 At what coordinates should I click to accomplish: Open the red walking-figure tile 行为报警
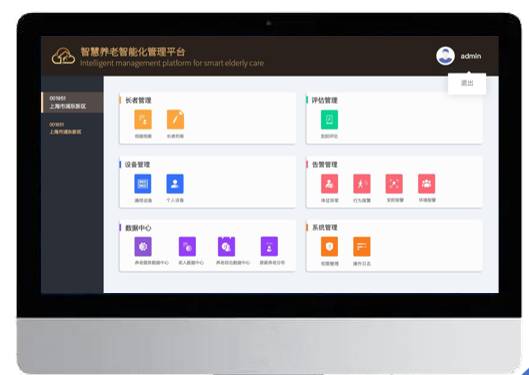click(x=362, y=183)
